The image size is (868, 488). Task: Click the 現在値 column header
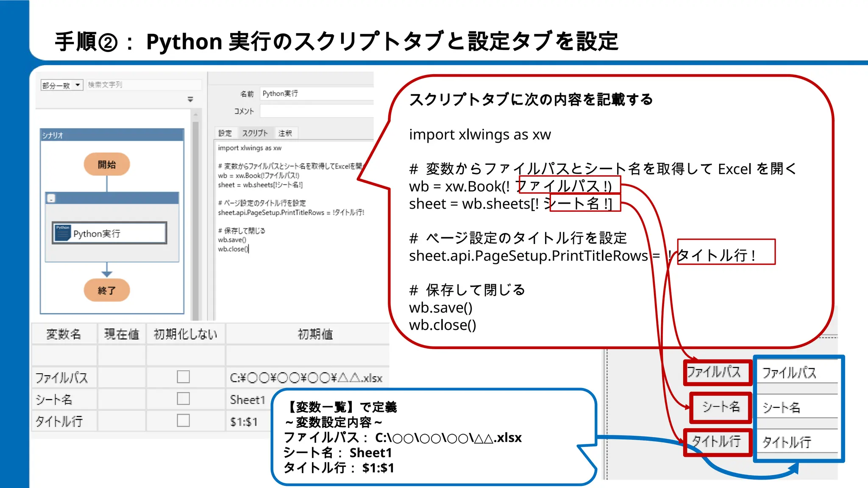[x=122, y=334]
